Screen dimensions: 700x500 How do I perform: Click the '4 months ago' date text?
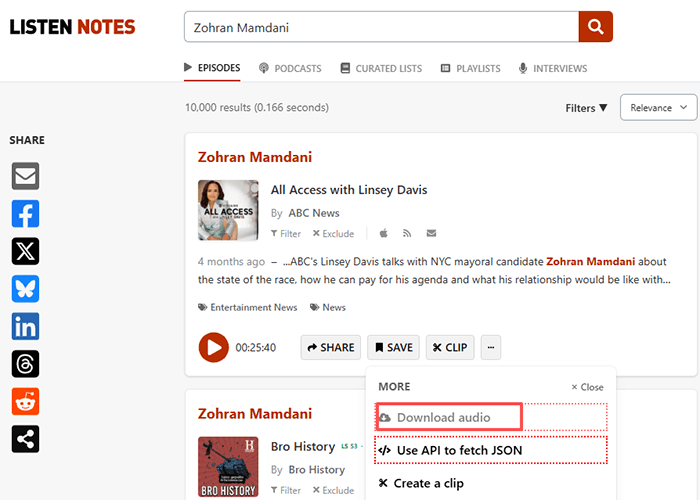pos(231,262)
